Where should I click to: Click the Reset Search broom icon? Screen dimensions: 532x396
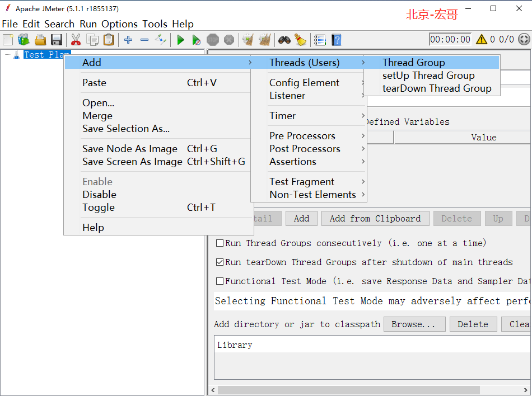pos(300,40)
